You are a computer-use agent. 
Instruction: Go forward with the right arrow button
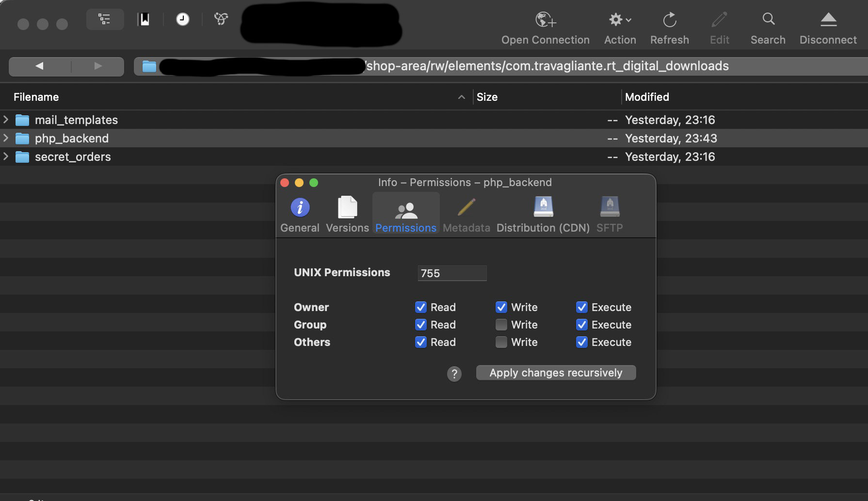coord(98,66)
